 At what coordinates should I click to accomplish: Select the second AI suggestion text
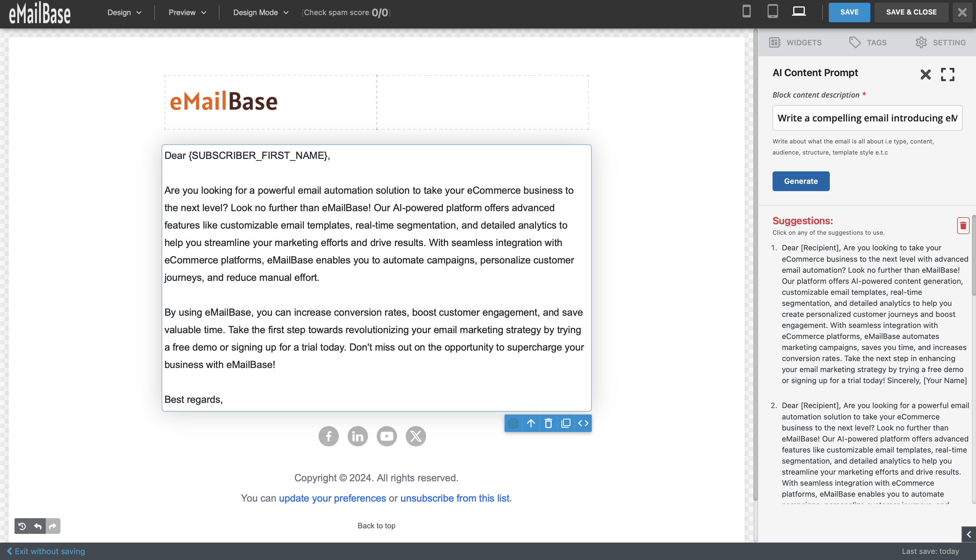[875, 452]
